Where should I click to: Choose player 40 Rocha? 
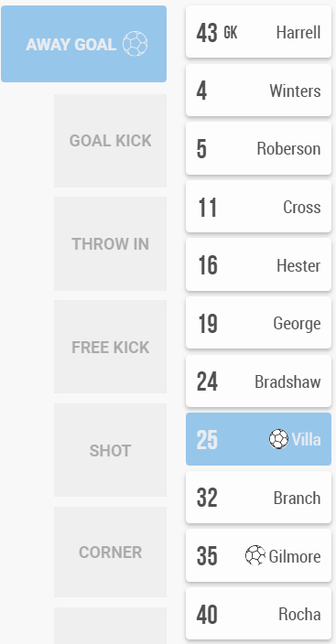(x=259, y=614)
